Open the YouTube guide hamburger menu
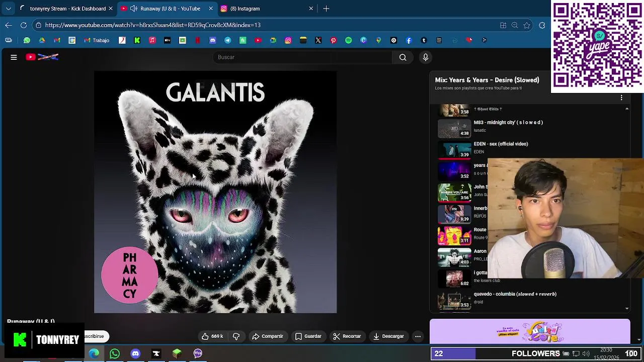644x362 pixels. point(14,57)
